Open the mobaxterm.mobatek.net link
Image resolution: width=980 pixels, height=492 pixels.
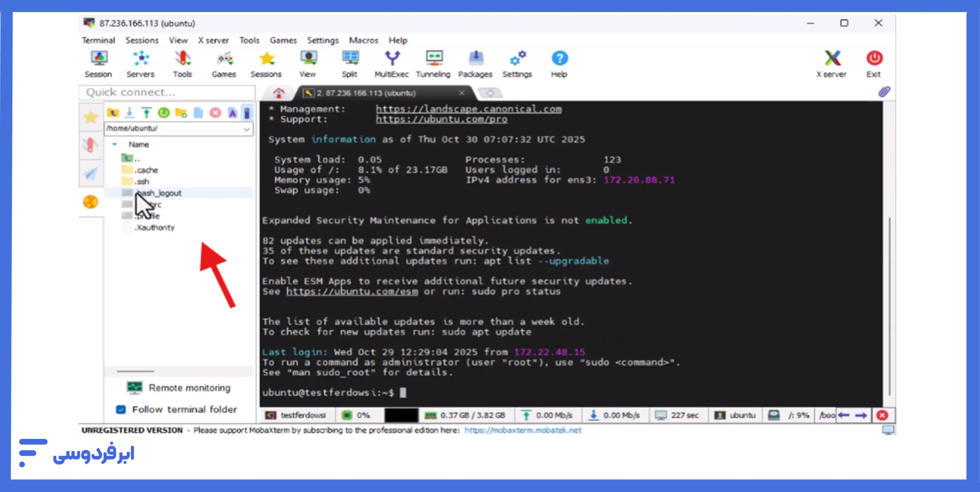pyautogui.click(x=523, y=430)
